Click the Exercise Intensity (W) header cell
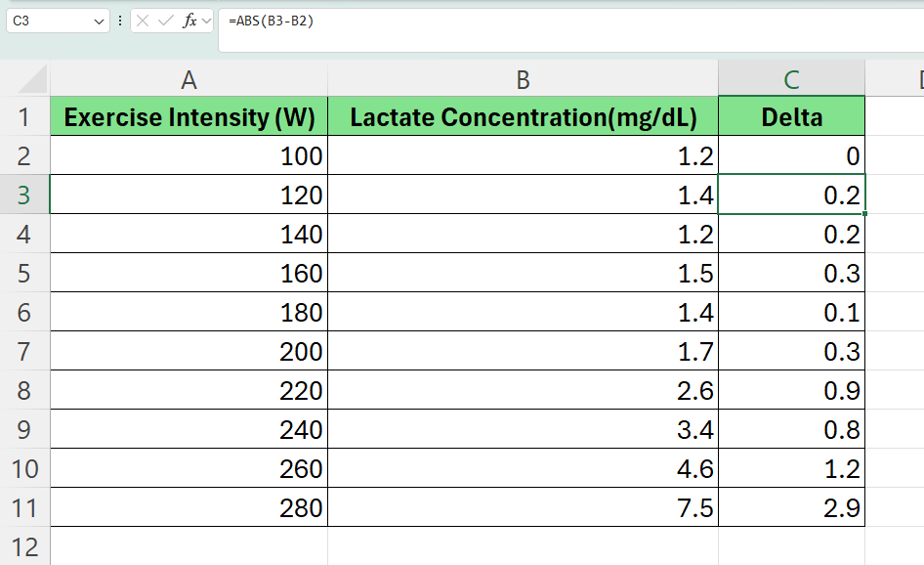The height and width of the screenshot is (565, 924). [189, 118]
